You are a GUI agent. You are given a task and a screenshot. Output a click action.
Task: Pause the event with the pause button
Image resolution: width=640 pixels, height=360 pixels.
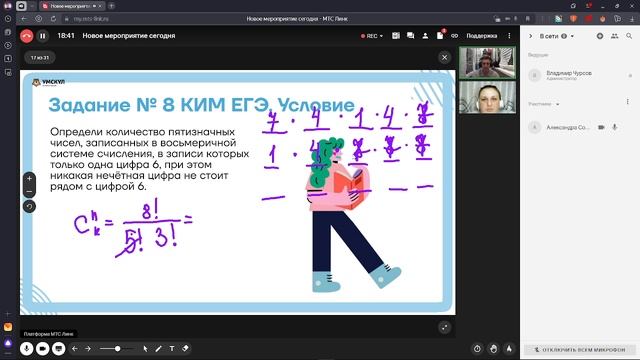point(42,36)
